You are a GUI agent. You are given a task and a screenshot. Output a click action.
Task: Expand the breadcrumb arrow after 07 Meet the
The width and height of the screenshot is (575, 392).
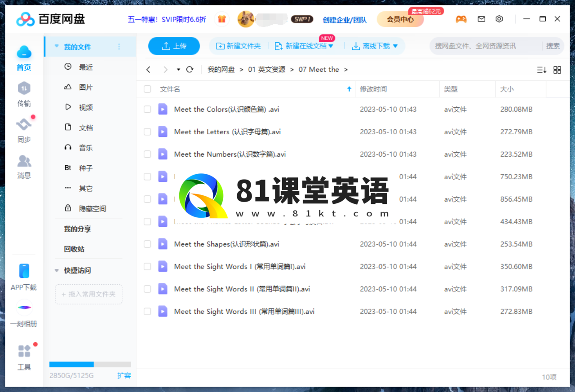[x=346, y=70]
